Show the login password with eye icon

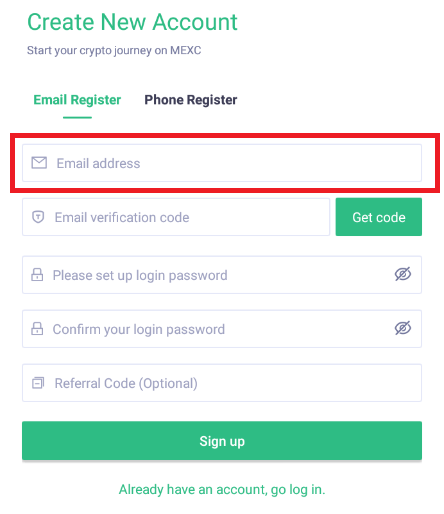coord(403,274)
